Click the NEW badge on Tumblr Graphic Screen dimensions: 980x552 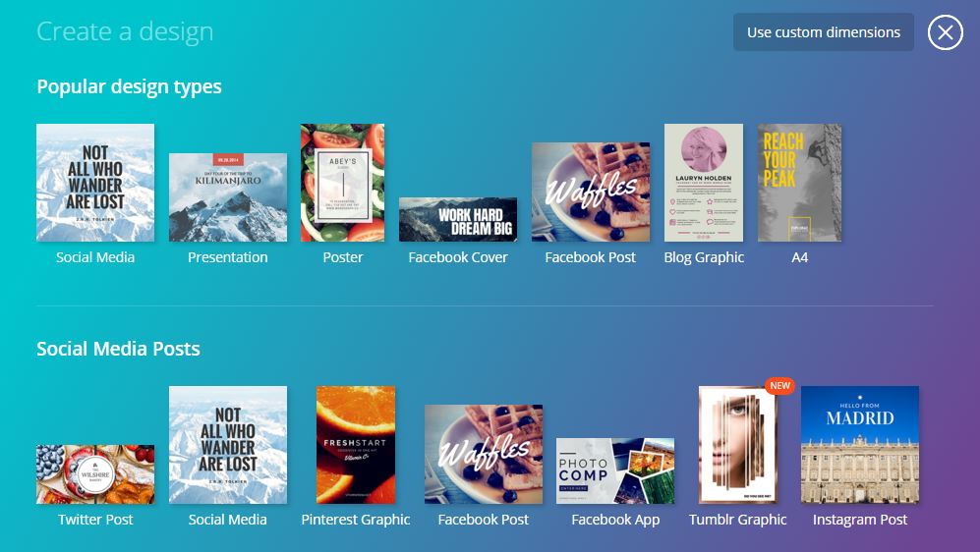coord(779,386)
